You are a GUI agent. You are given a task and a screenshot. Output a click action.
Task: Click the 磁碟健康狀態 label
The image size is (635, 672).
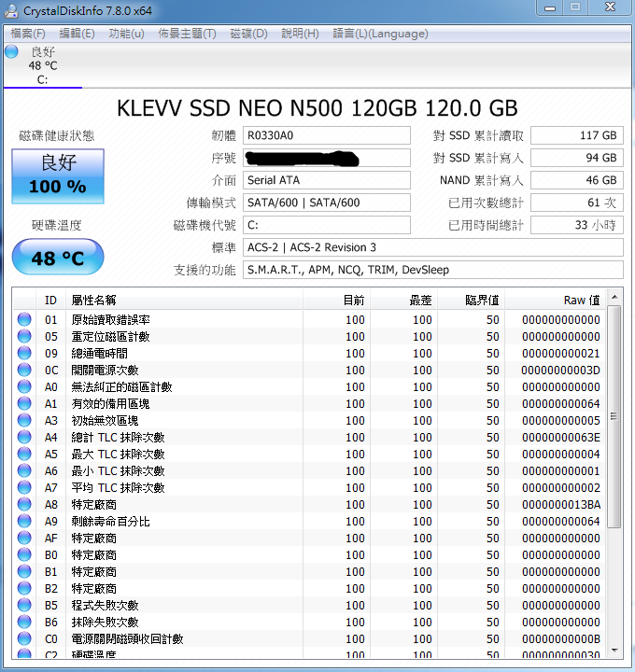click(57, 136)
